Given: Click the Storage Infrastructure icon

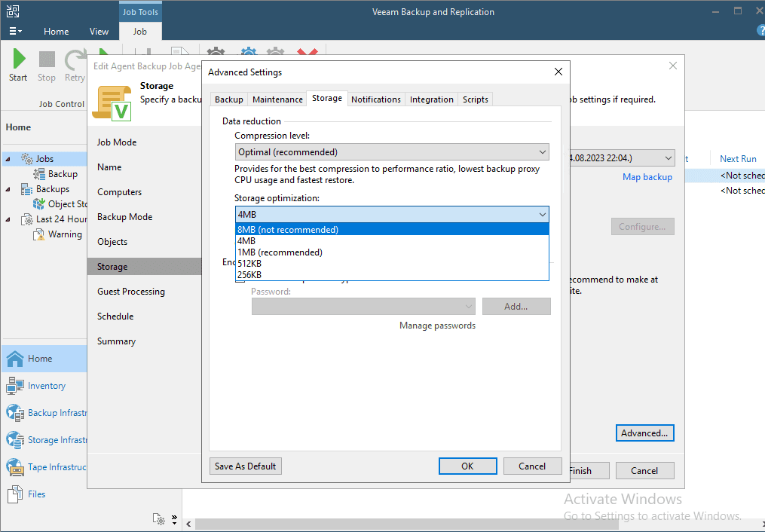Looking at the screenshot, I should coord(15,440).
